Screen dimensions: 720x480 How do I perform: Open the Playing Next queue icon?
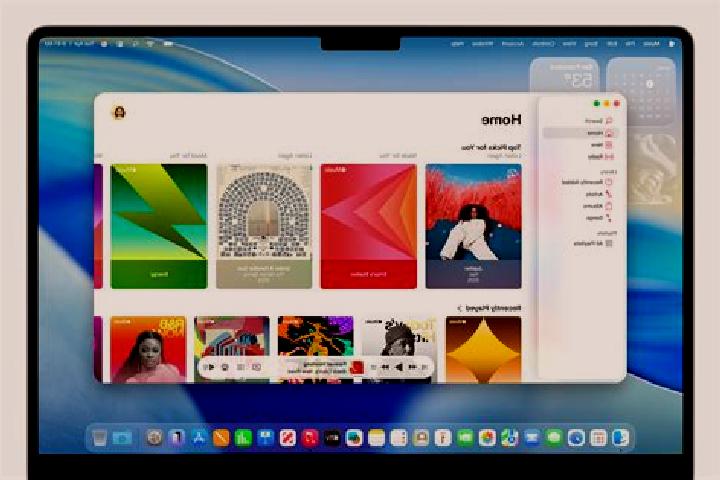pyautogui.click(x=241, y=367)
